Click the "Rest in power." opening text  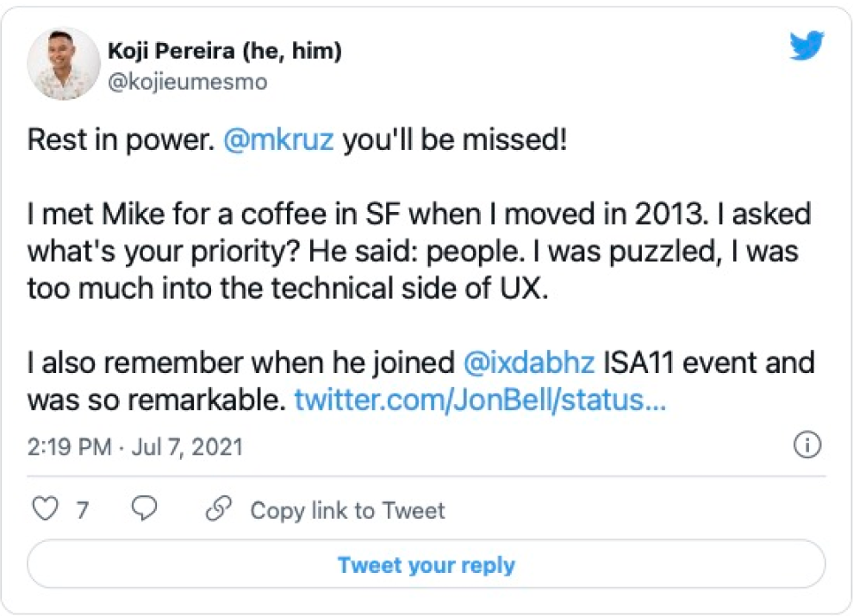[119, 140]
